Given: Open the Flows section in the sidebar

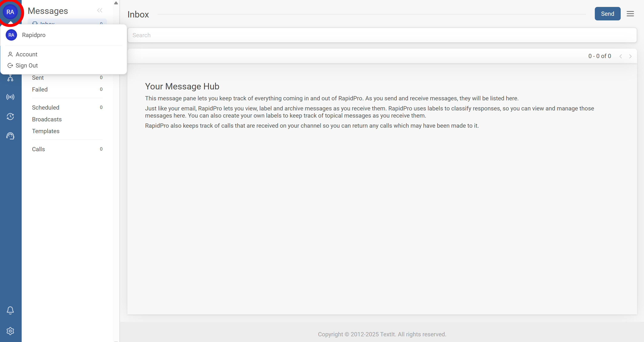Looking at the screenshot, I should tap(10, 78).
